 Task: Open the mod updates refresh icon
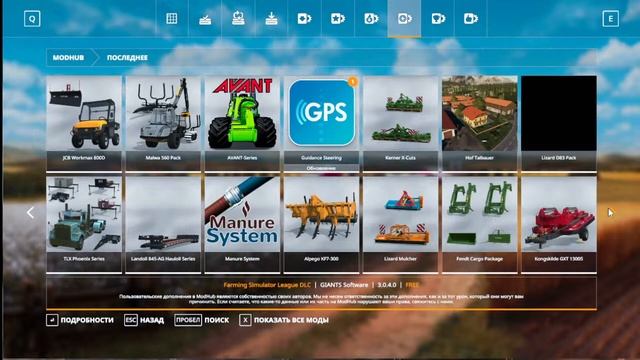click(238, 18)
